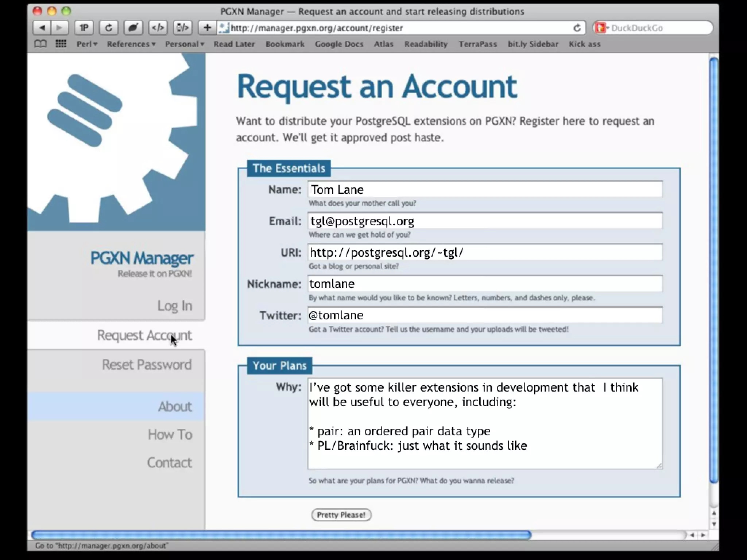747x560 pixels.
Task: Click the "Got a blog or personal site?" hint
Action: [354, 266]
